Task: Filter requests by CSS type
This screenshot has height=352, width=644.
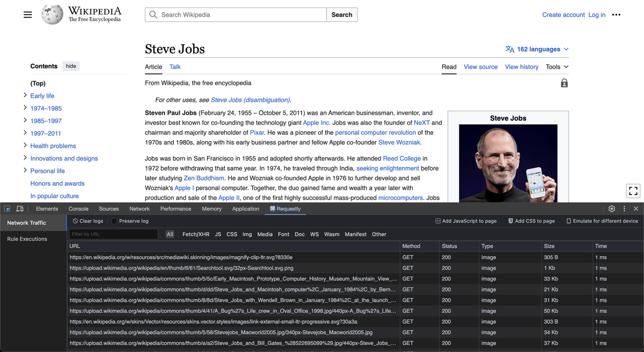Action: pos(232,234)
